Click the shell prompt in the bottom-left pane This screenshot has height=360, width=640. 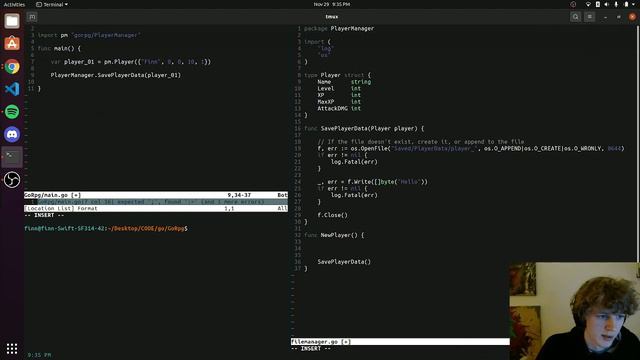point(106,228)
